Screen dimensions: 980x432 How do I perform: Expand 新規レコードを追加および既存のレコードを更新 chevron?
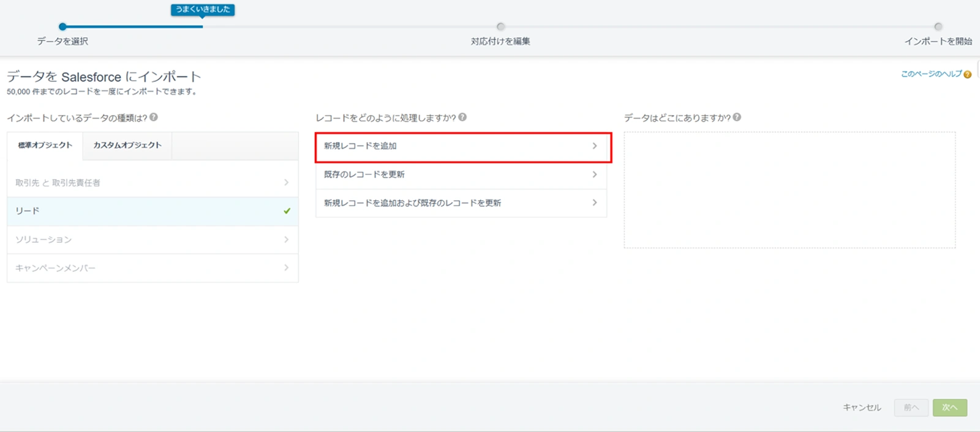coord(594,203)
